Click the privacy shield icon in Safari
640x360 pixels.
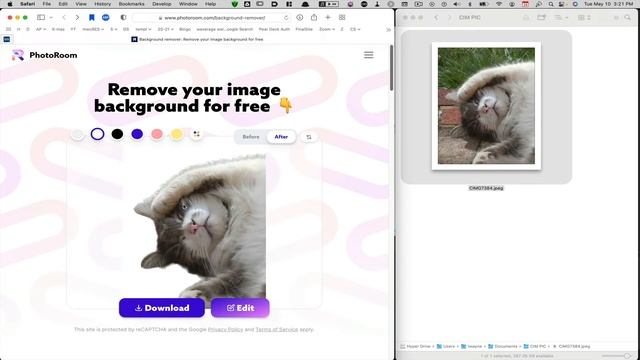[123, 18]
